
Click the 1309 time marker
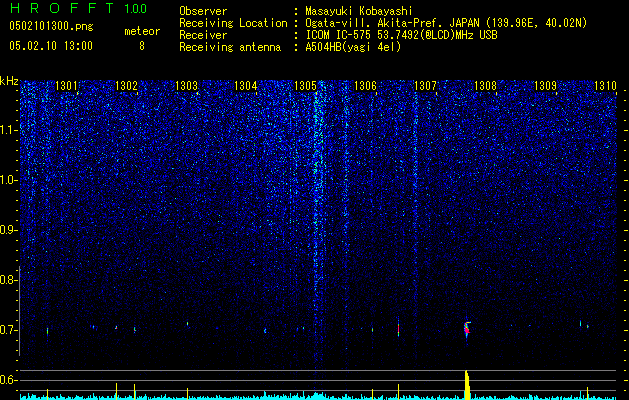click(x=545, y=85)
